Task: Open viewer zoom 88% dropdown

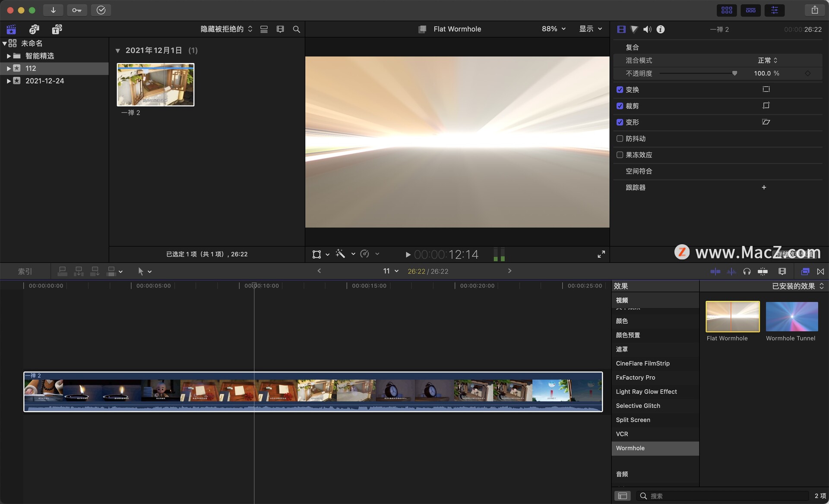Action: 553,29
